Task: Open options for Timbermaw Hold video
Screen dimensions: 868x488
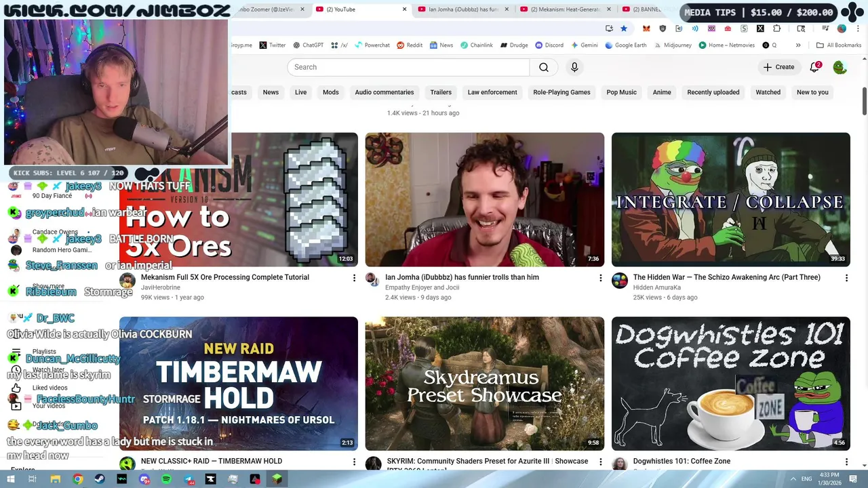Action: point(354,462)
